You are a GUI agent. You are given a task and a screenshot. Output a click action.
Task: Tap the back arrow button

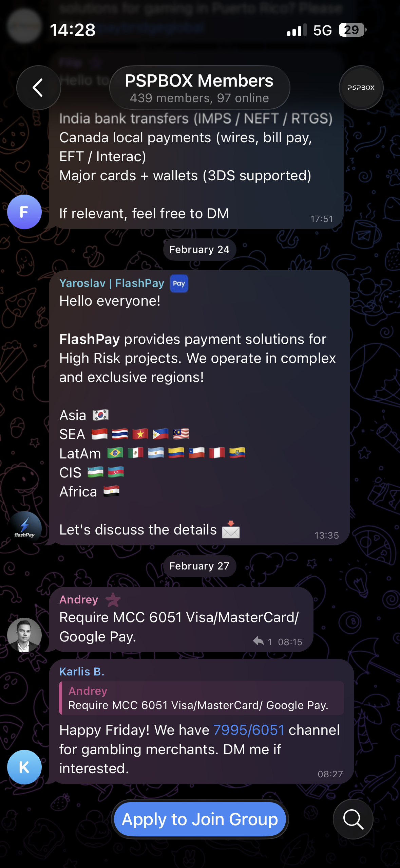38,88
